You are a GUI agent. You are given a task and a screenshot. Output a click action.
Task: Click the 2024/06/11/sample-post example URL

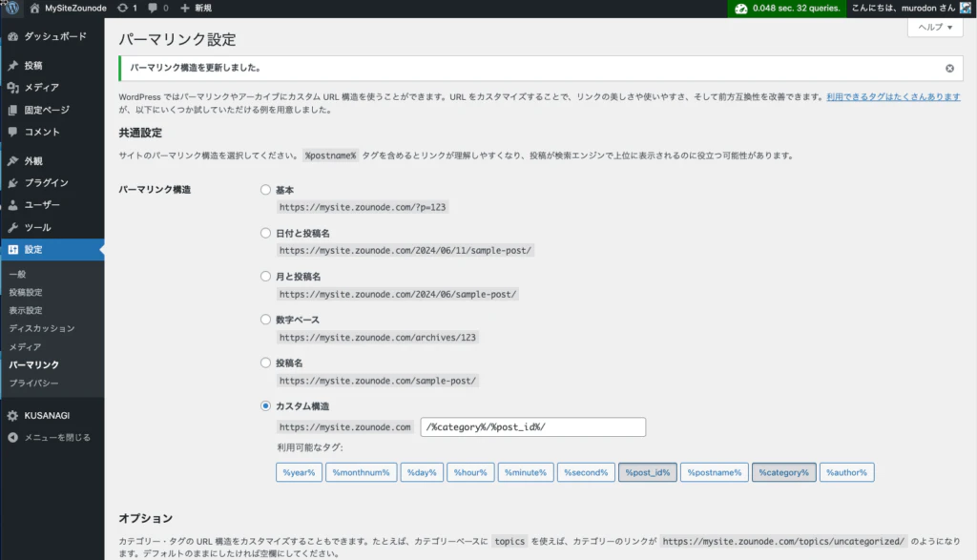pyautogui.click(x=405, y=250)
